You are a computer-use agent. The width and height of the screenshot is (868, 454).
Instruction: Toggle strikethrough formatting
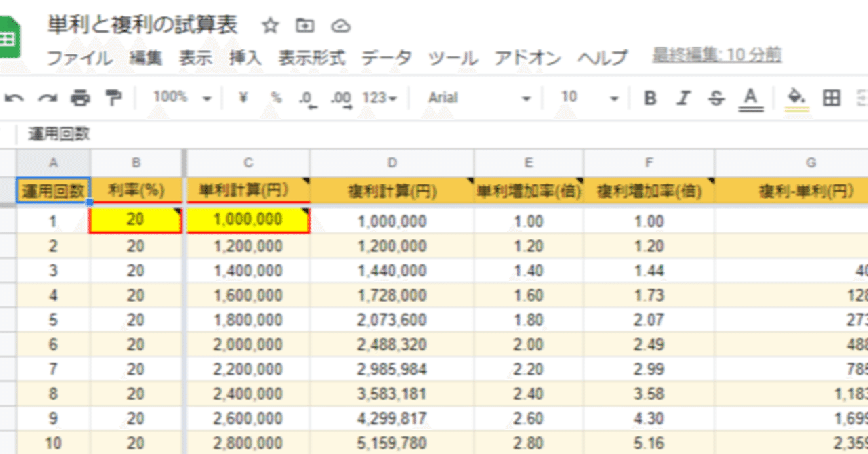[x=716, y=98]
